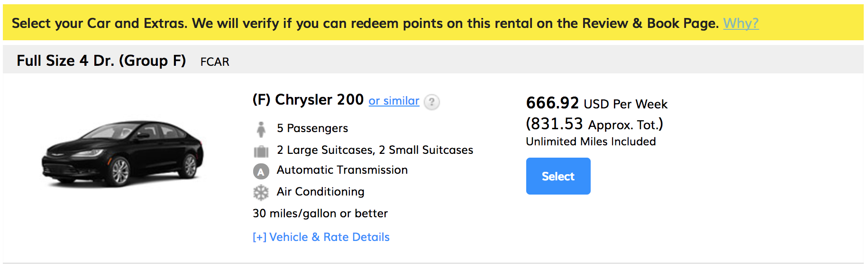Click the 831.53 approximate total

pos(594,124)
